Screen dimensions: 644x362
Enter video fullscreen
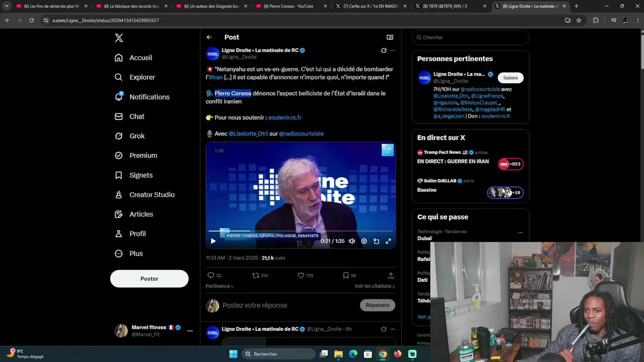pyautogui.click(x=388, y=241)
